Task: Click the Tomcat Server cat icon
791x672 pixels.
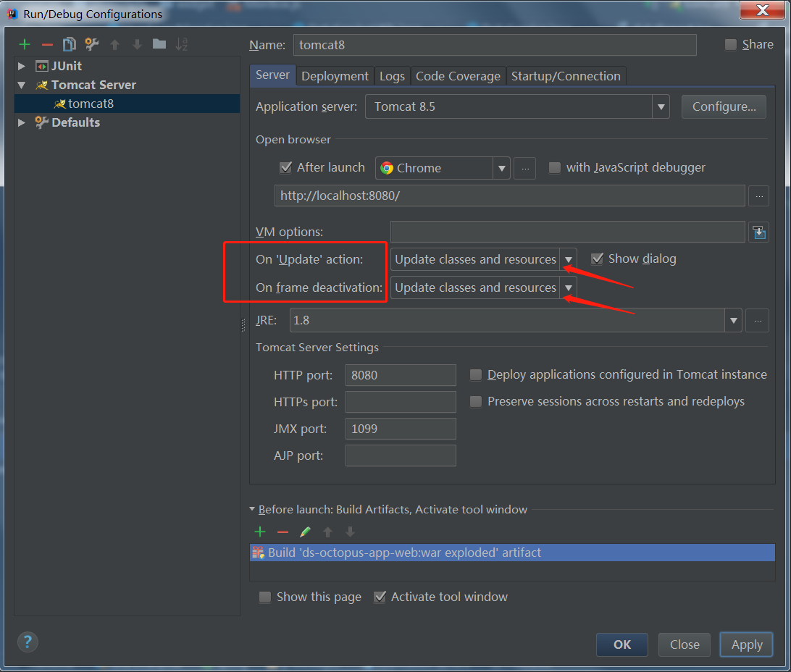Action: (42, 85)
